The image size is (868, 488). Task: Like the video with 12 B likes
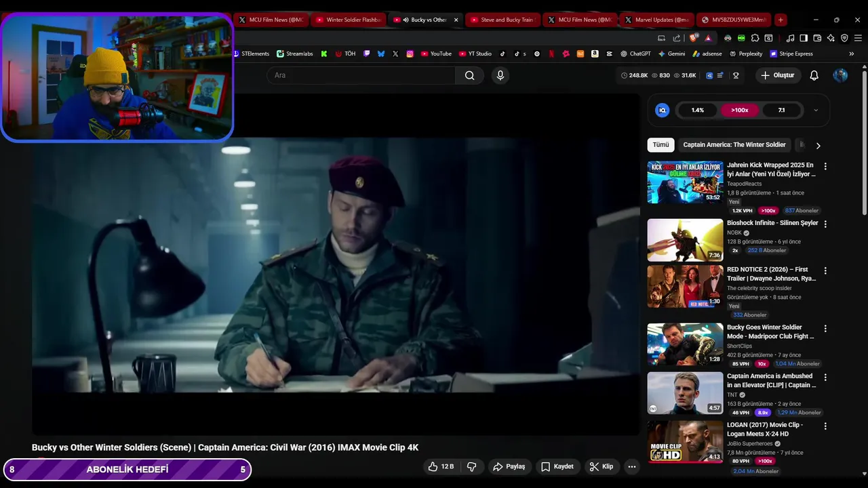click(x=441, y=466)
